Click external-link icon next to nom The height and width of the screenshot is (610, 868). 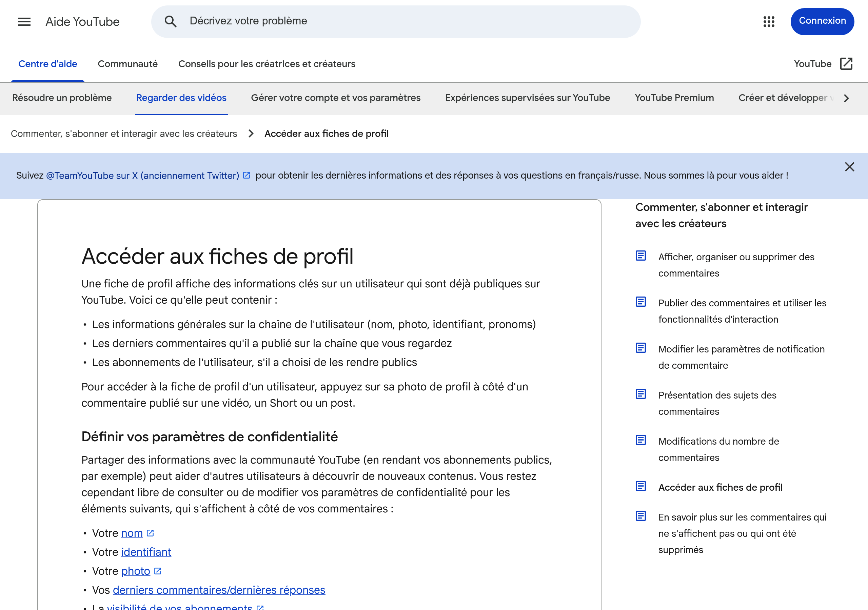[150, 533]
